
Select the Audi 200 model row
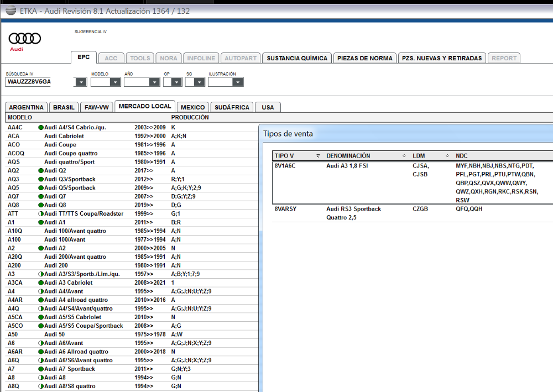[x=132, y=265]
